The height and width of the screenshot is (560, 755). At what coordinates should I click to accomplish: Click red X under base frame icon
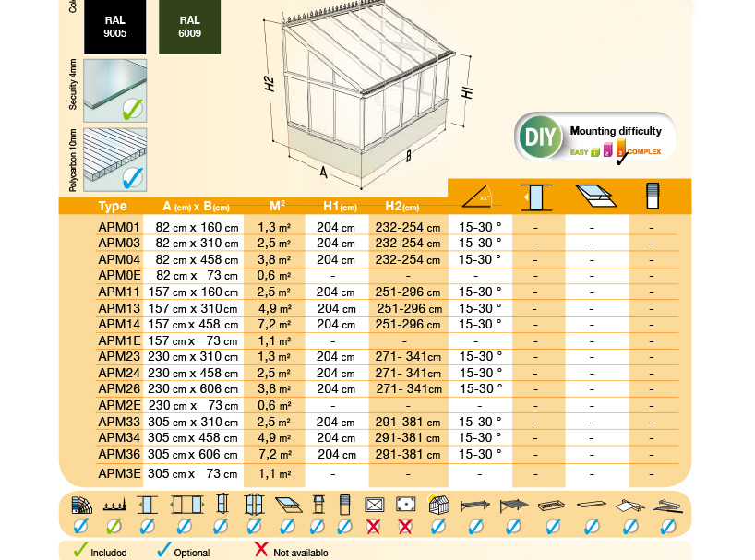(405, 526)
